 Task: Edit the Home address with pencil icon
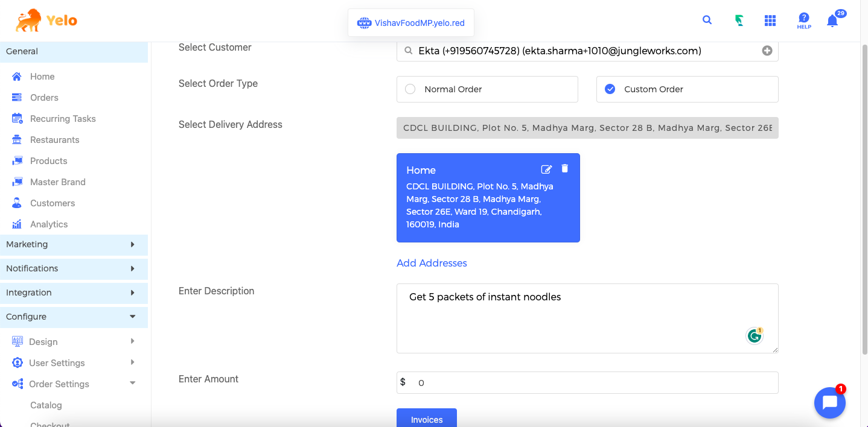click(x=546, y=169)
